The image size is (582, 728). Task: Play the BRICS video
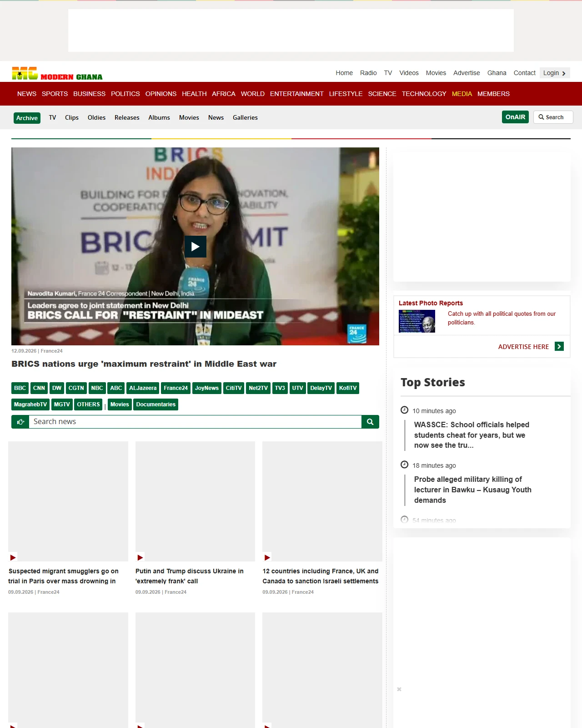pyautogui.click(x=196, y=247)
